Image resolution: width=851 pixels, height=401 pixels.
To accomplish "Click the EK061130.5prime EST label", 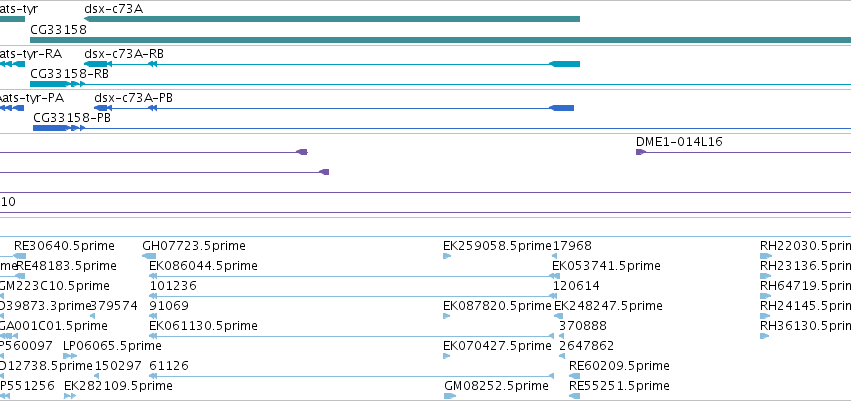I will pyautogui.click(x=203, y=326).
